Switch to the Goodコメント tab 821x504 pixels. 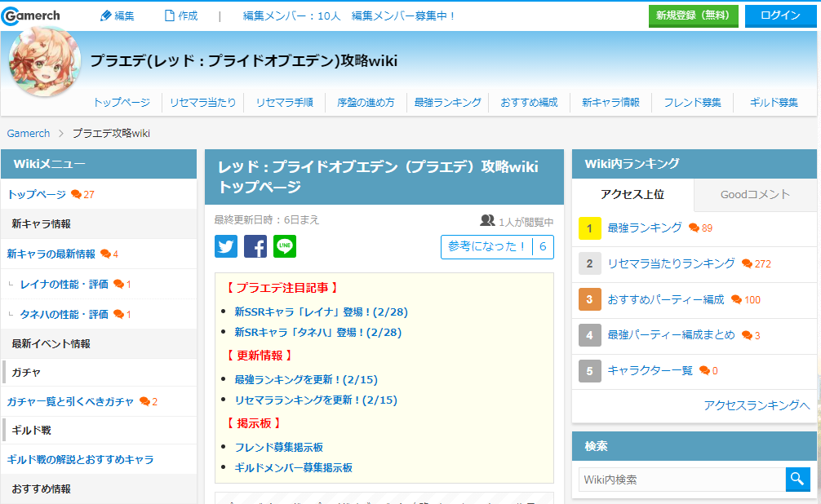[755, 195]
